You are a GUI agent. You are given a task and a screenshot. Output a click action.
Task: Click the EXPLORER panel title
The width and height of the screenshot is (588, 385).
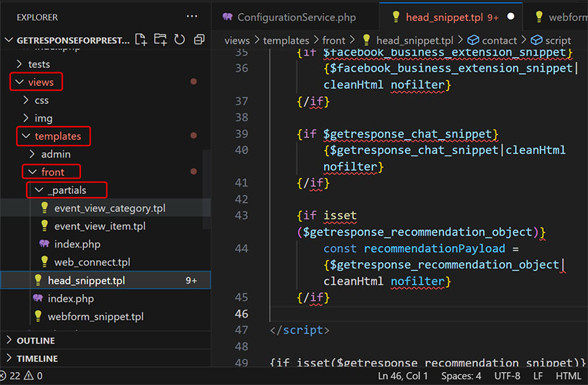tap(37, 17)
